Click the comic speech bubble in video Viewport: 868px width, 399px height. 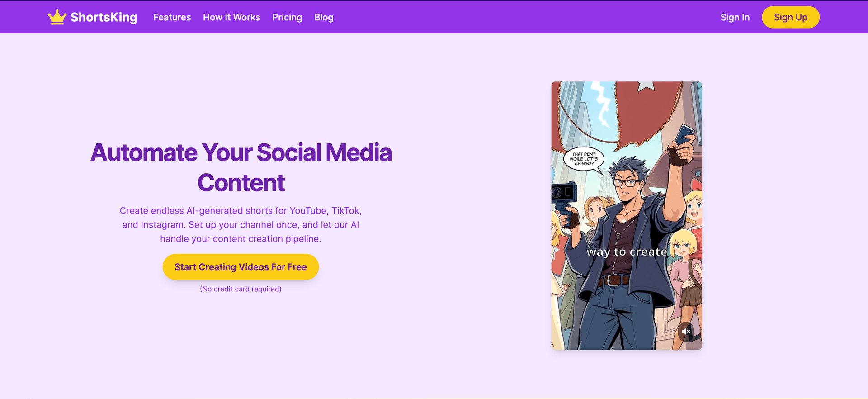[x=584, y=159]
